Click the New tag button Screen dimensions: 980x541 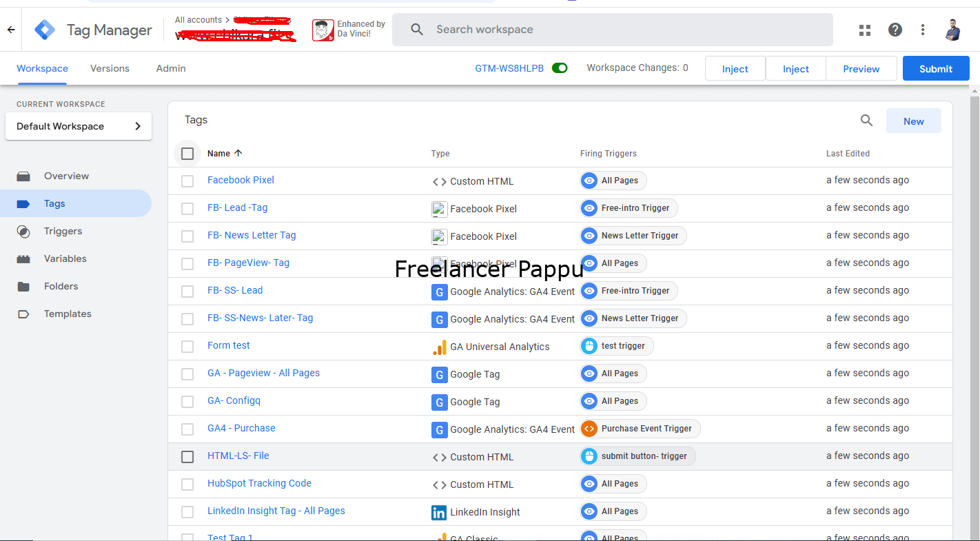click(914, 121)
